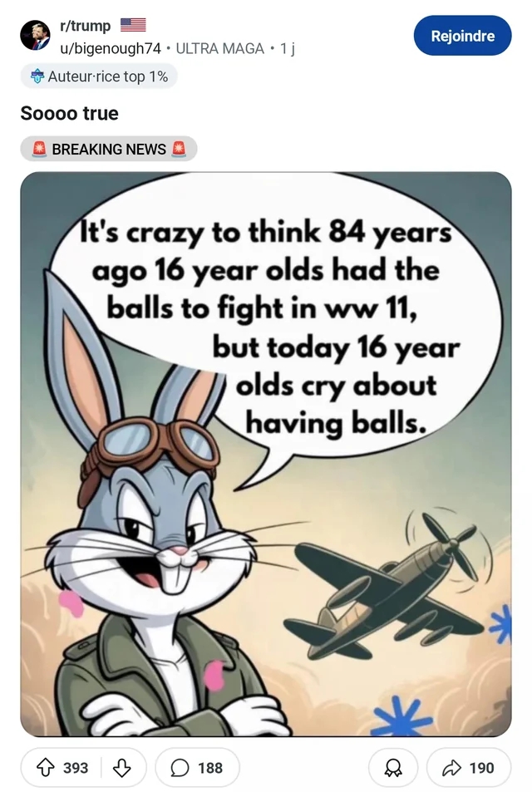Screen dimensions: 532x792
Task: Downvote the post with the down arrow
Action: [x=121, y=768]
